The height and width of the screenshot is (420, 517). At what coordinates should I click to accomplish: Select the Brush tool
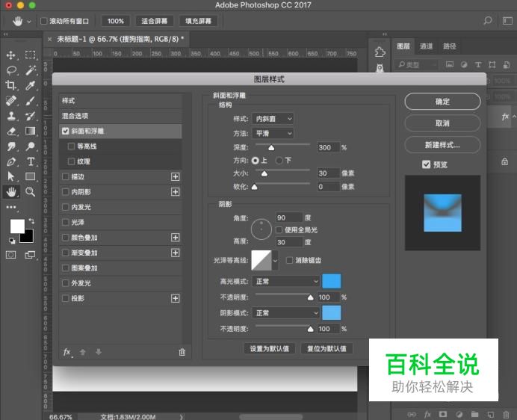coord(31,100)
